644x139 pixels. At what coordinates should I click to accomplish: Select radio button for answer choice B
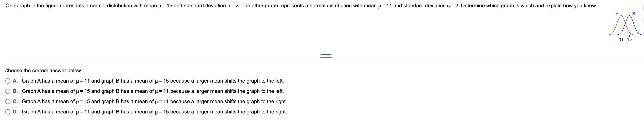pyautogui.click(x=8, y=91)
